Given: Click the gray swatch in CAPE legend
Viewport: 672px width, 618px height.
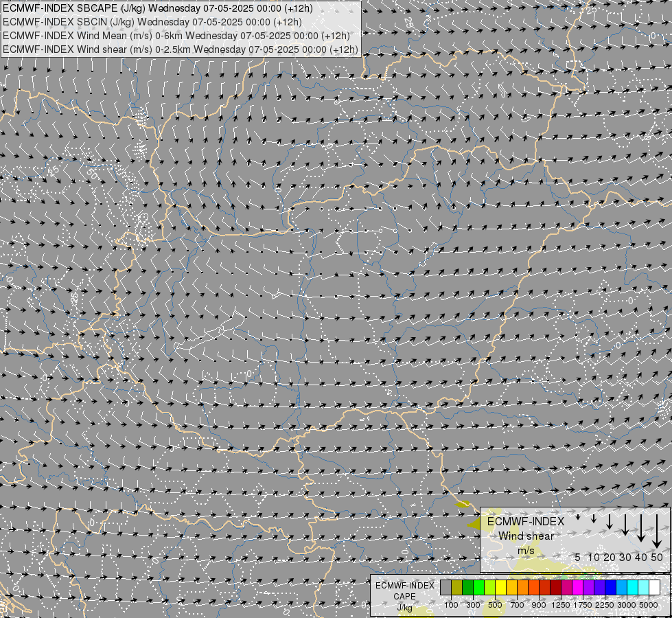Looking at the screenshot, I should pyautogui.click(x=445, y=587).
